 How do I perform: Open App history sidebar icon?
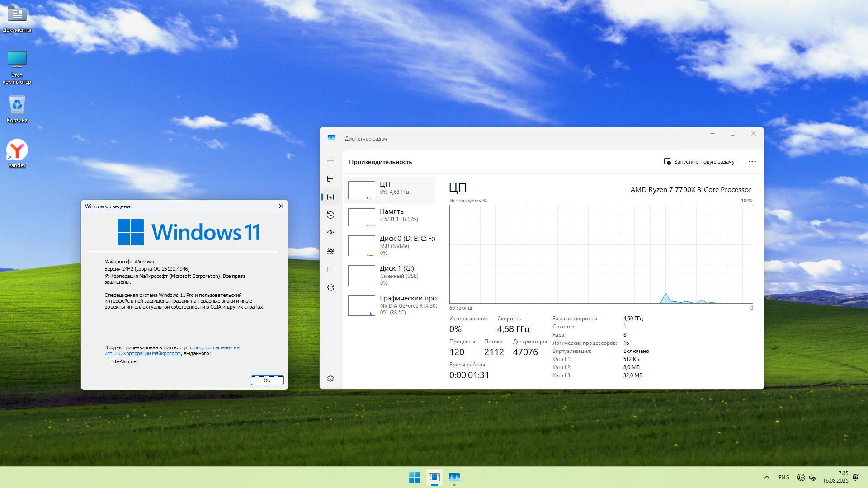[330, 215]
